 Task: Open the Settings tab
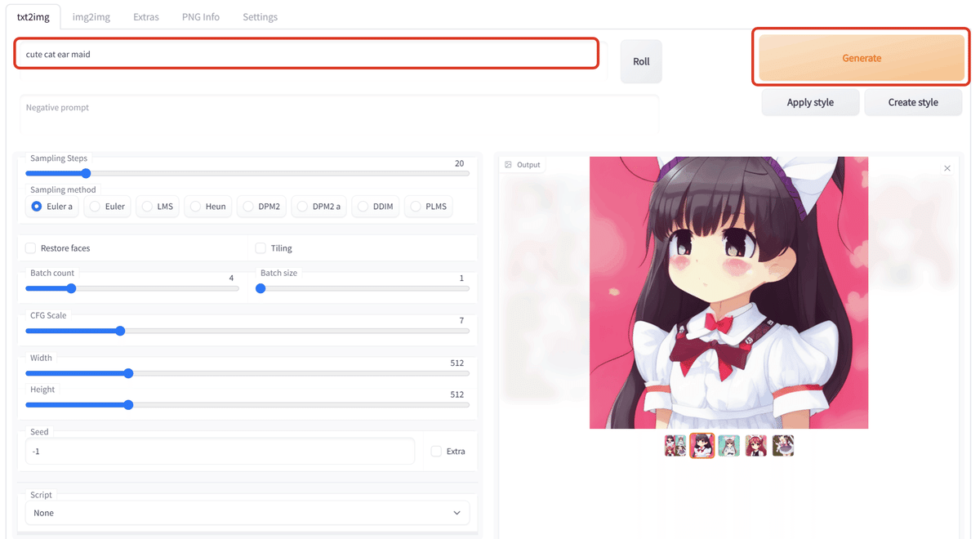(260, 16)
